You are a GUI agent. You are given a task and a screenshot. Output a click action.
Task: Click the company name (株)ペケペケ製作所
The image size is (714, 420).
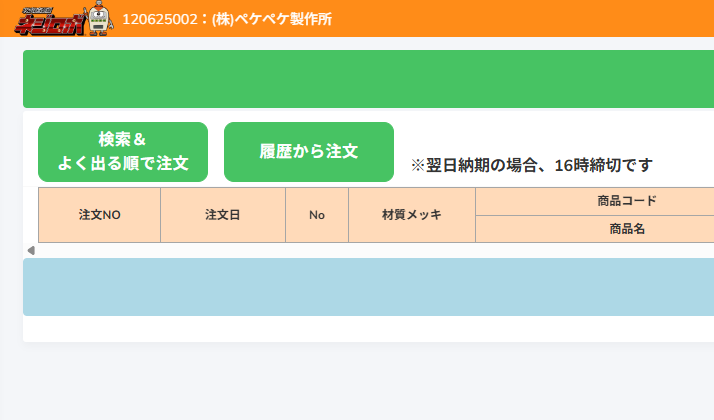pyautogui.click(x=272, y=19)
